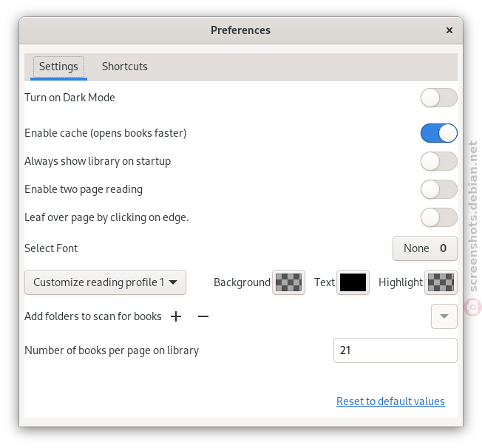Toggle Leaf over page by clicking on edge
Image resolution: width=482 pixels, height=448 pixels.
click(x=438, y=217)
